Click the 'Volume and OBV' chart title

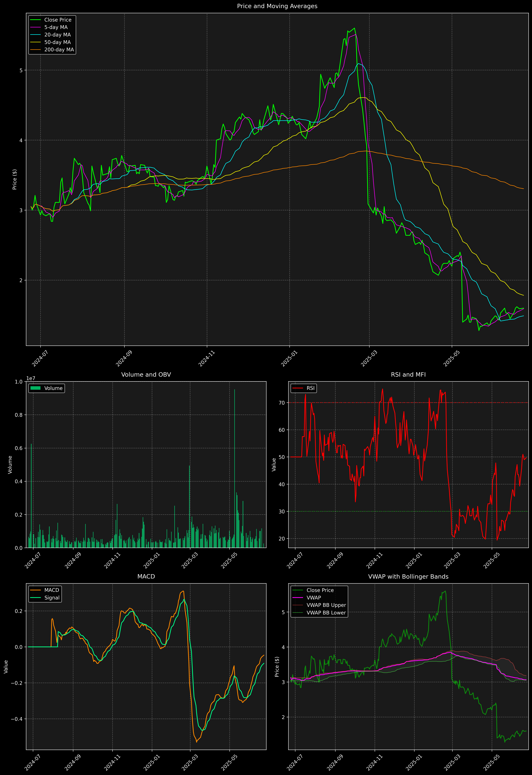(146, 375)
